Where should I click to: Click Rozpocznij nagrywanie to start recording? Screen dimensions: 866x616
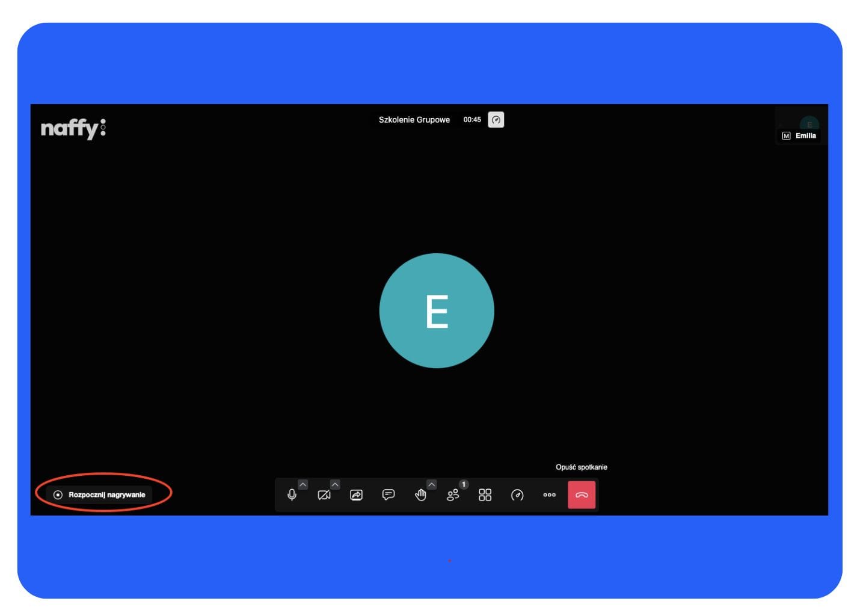click(x=100, y=495)
